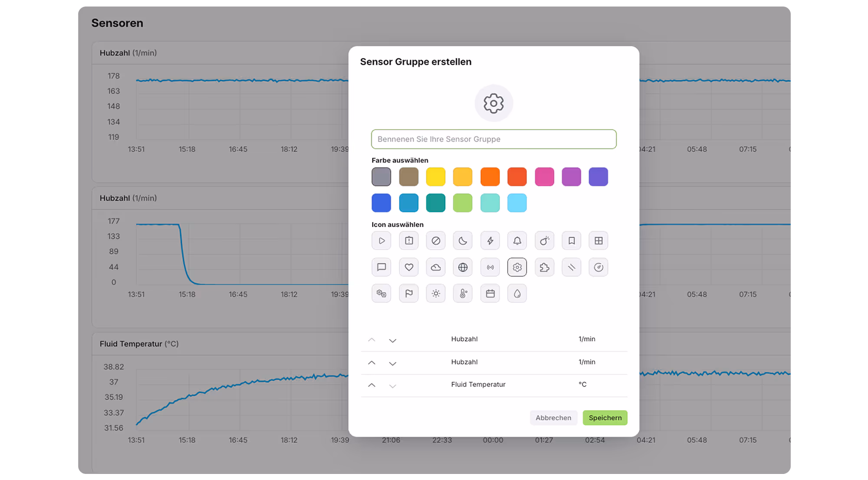Select the crescent moon icon
This screenshot has width=868, height=480.
(463, 241)
